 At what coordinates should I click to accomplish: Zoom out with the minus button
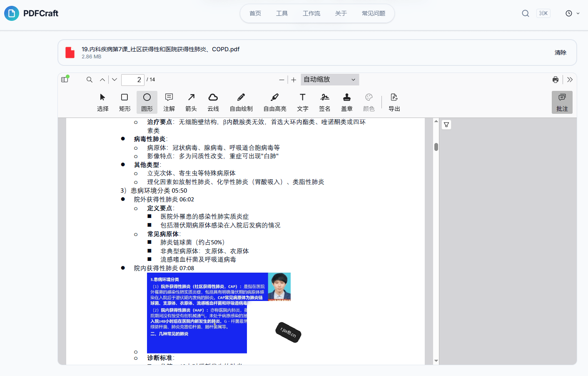point(282,80)
